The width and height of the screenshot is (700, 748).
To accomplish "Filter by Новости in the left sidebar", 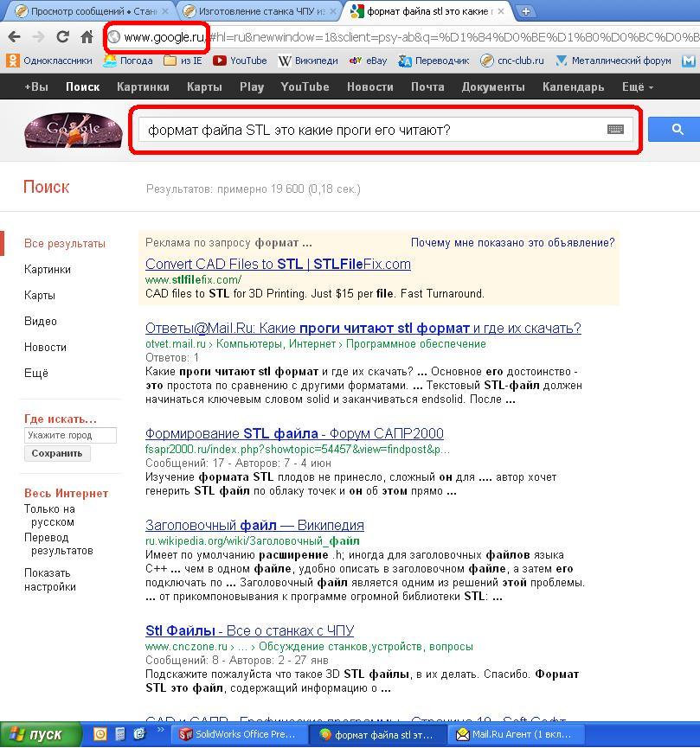I will pyautogui.click(x=45, y=347).
